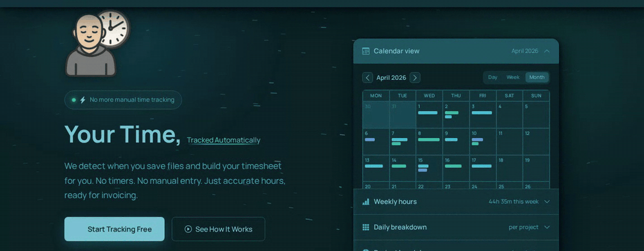Screen dimensions: 644x251
Task: Click the event bar on April 6
Action: 370,139
